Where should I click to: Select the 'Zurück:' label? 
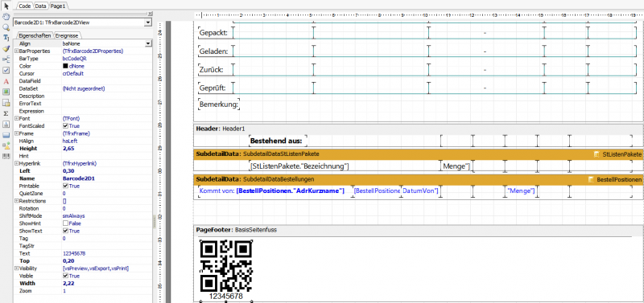211,70
